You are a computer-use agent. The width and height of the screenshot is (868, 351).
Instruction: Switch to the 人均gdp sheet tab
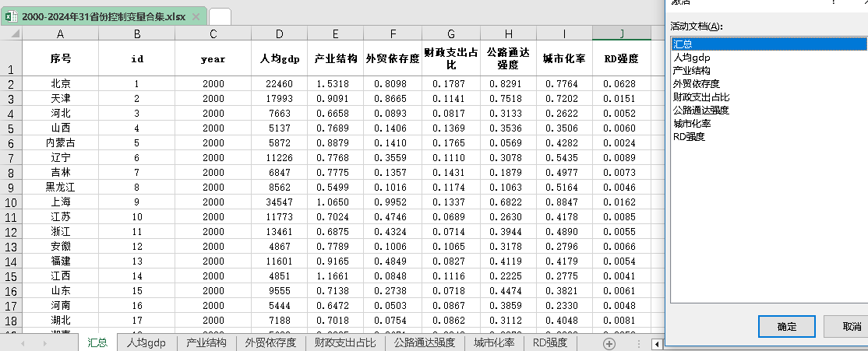click(x=146, y=342)
